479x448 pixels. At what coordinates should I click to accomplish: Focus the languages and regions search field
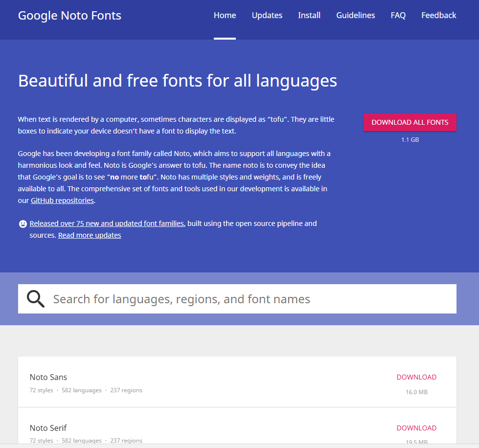(x=237, y=299)
